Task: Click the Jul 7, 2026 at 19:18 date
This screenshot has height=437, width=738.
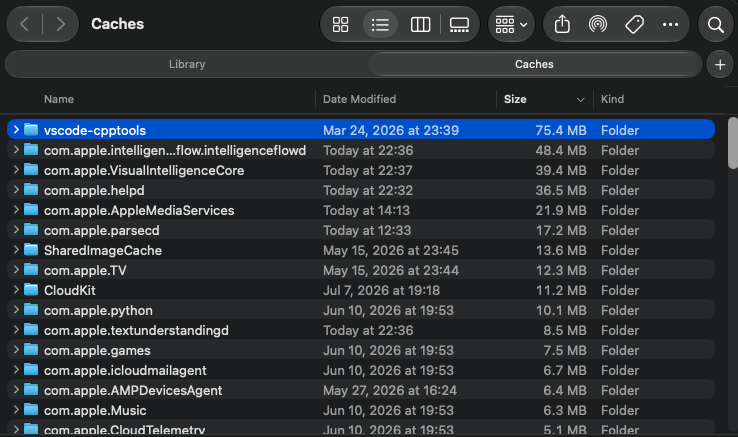Action: click(381, 291)
